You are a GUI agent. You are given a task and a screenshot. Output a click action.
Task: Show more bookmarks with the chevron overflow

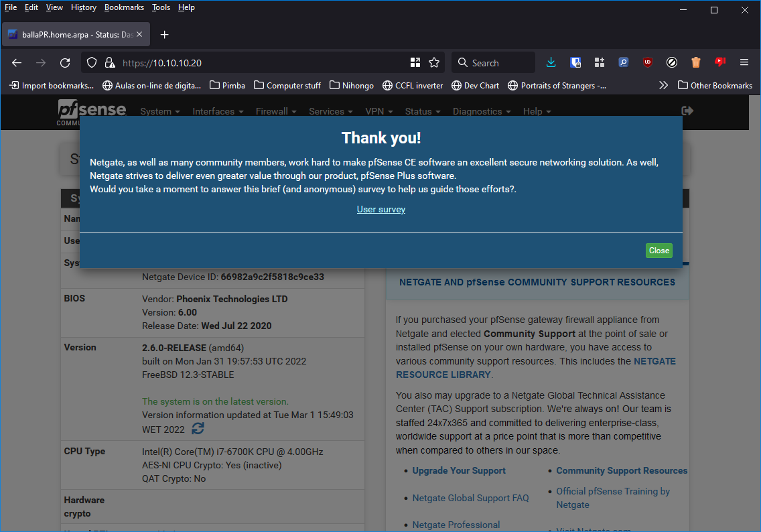pyautogui.click(x=663, y=85)
